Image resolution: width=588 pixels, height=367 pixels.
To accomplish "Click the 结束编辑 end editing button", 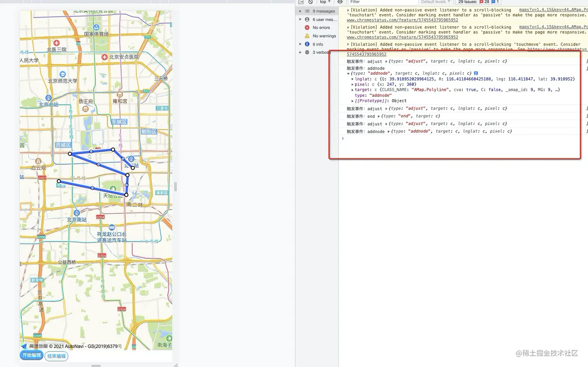I will (x=56, y=356).
